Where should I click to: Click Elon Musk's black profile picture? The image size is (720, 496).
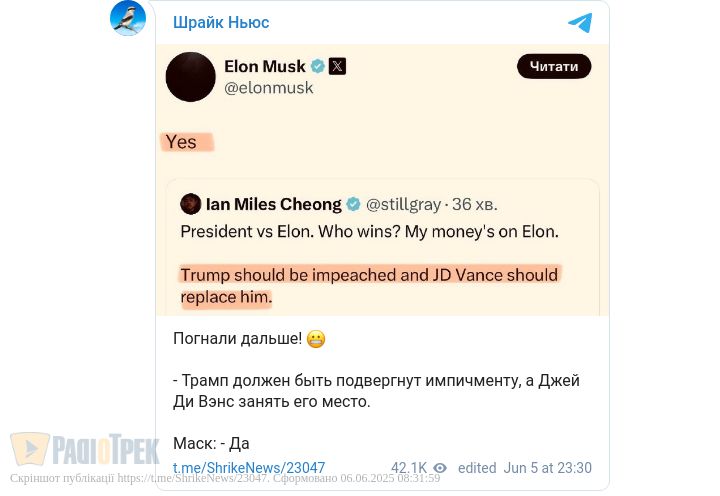(190, 77)
